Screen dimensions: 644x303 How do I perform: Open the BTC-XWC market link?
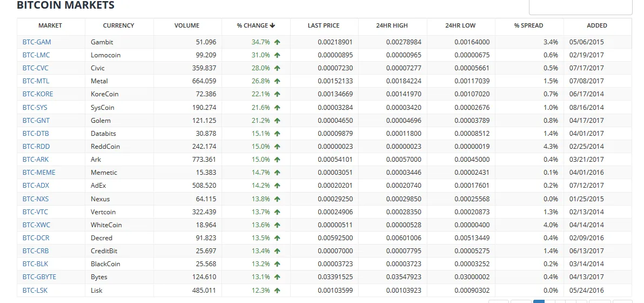(37, 225)
